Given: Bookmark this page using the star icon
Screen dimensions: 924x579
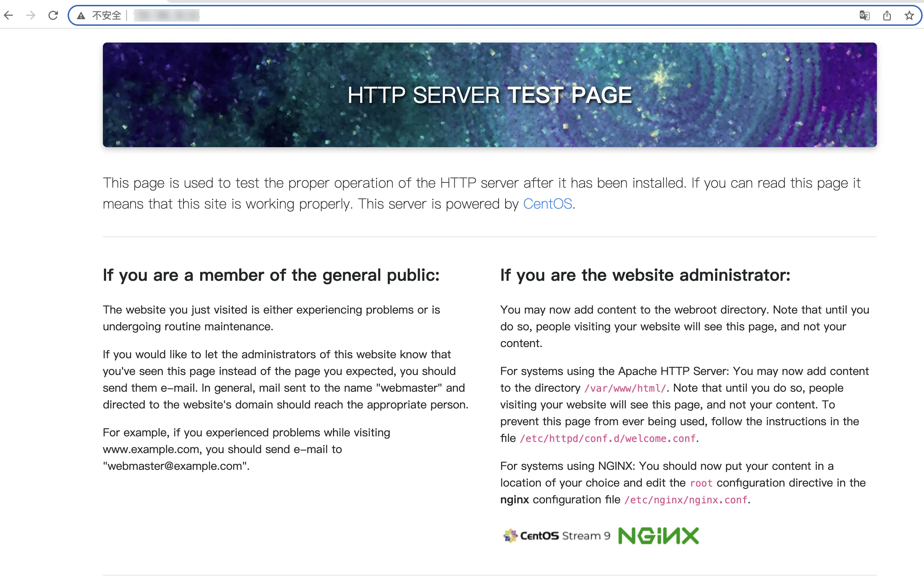Looking at the screenshot, I should (909, 15).
